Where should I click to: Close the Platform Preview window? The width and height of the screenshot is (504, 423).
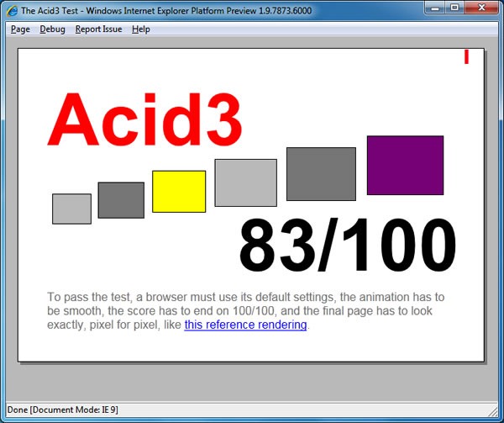tap(481, 8)
